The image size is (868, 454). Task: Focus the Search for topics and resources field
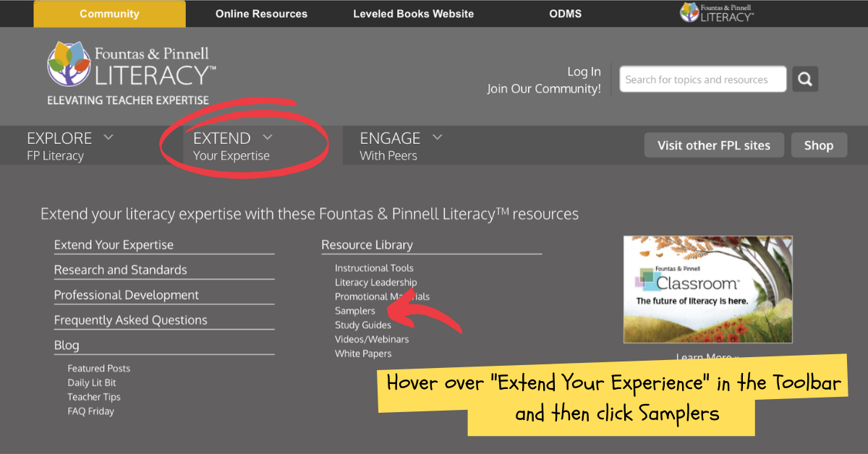coord(702,80)
